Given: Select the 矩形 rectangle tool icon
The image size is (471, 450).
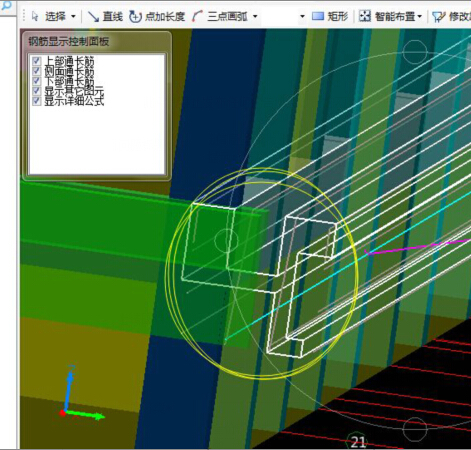Looking at the screenshot, I should (x=318, y=16).
